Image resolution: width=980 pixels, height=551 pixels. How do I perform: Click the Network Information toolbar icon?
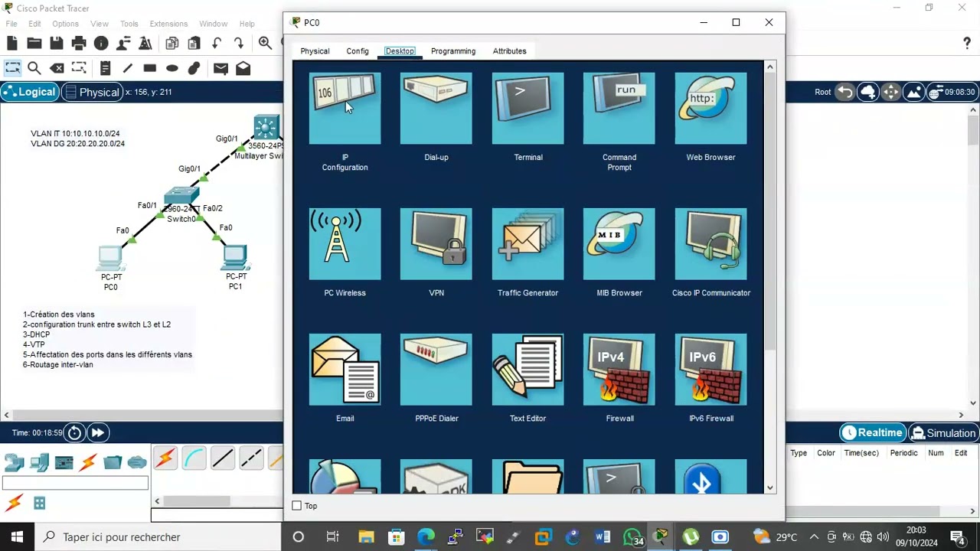pos(101,44)
